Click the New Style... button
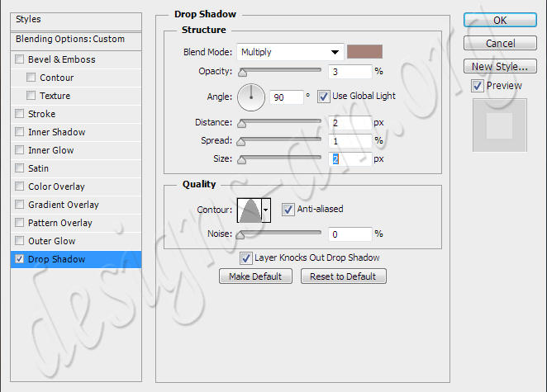The width and height of the screenshot is (547, 392). [x=500, y=66]
